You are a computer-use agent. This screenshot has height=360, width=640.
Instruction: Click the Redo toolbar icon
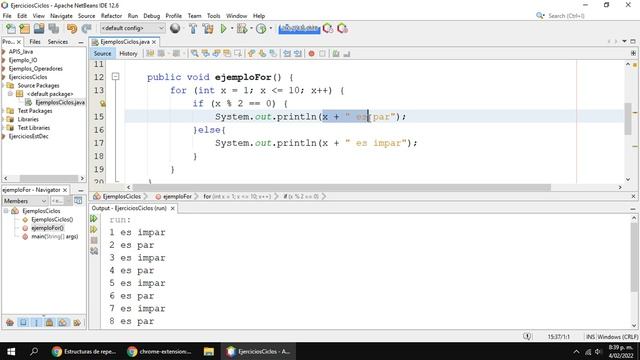pos(86,29)
